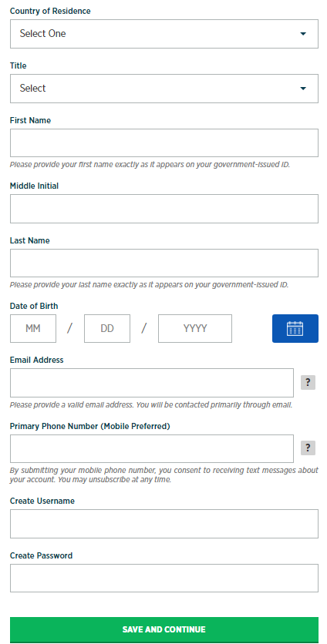Focus the Primary Phone Number text box
The height and width of the screenshot is (644, 327).
coord(152,448)
